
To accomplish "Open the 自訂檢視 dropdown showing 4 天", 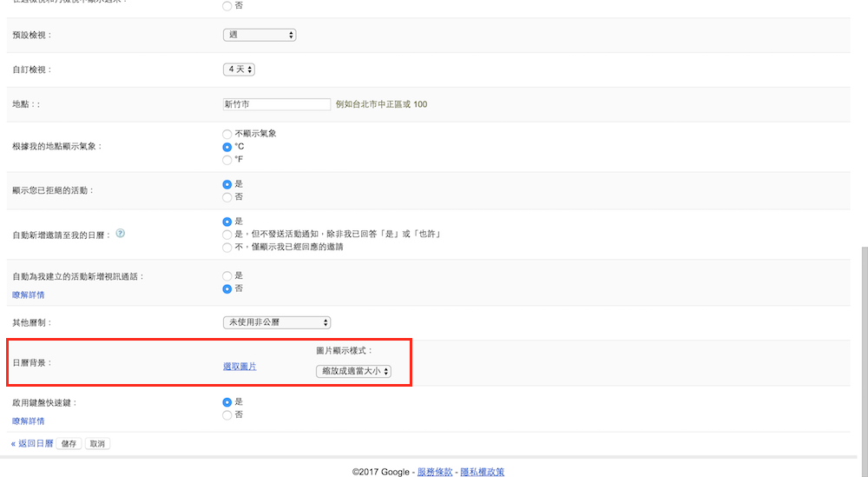I will 239,70.
